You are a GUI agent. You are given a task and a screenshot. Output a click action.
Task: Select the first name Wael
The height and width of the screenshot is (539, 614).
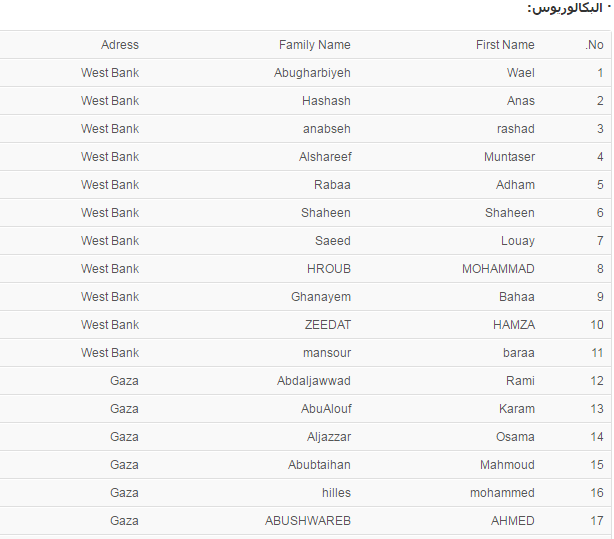tap(520, 73)
